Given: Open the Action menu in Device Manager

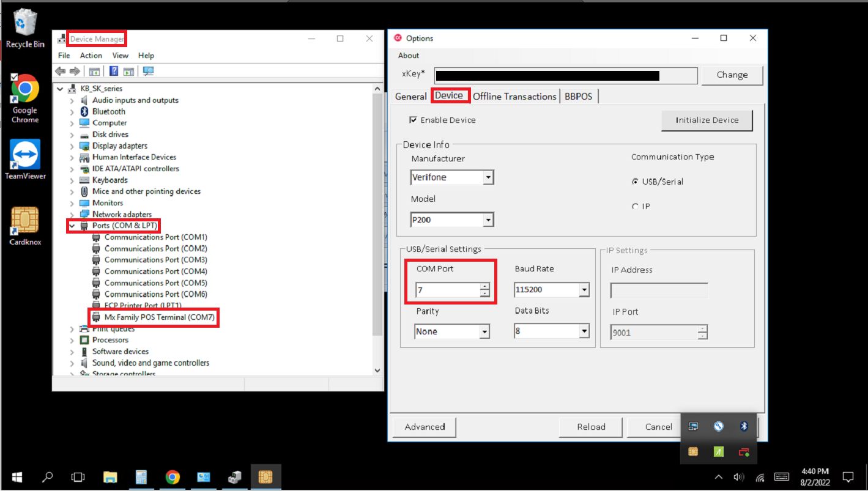Looking at the screenshot, I should (x=91, y=55).
